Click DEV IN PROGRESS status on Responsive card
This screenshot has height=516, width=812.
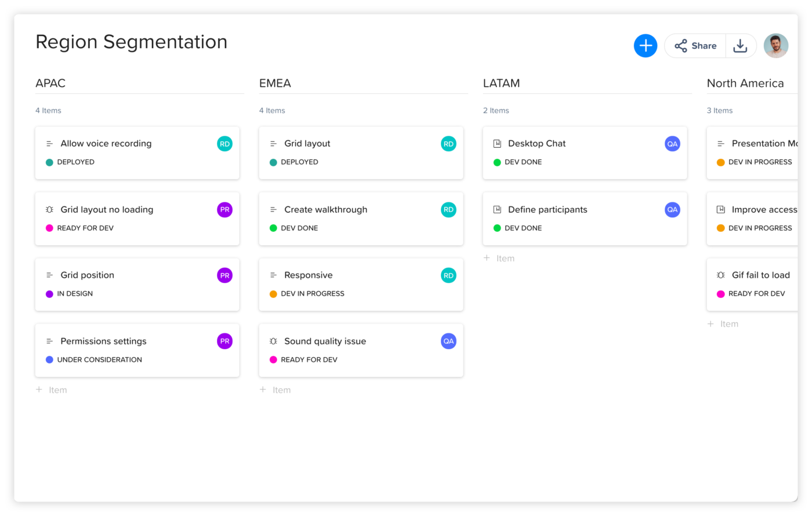(x=312, y=294)
